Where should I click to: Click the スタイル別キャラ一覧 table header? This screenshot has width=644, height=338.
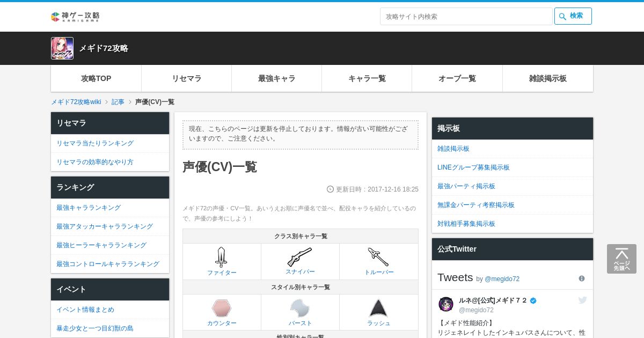301,287
